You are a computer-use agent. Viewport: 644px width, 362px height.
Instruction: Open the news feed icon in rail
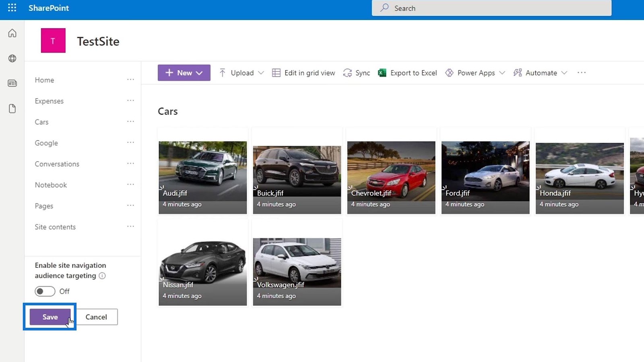12,83
